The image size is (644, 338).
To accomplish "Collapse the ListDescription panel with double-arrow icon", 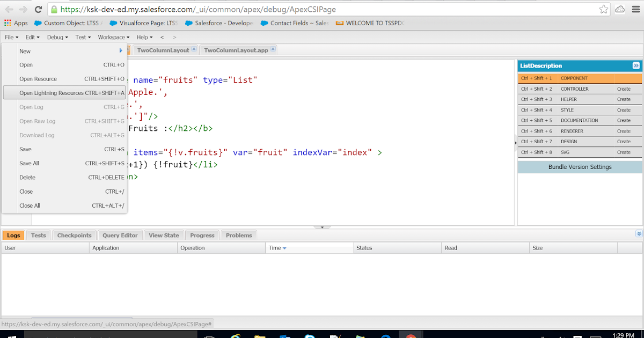I will (x=636, y=65).
